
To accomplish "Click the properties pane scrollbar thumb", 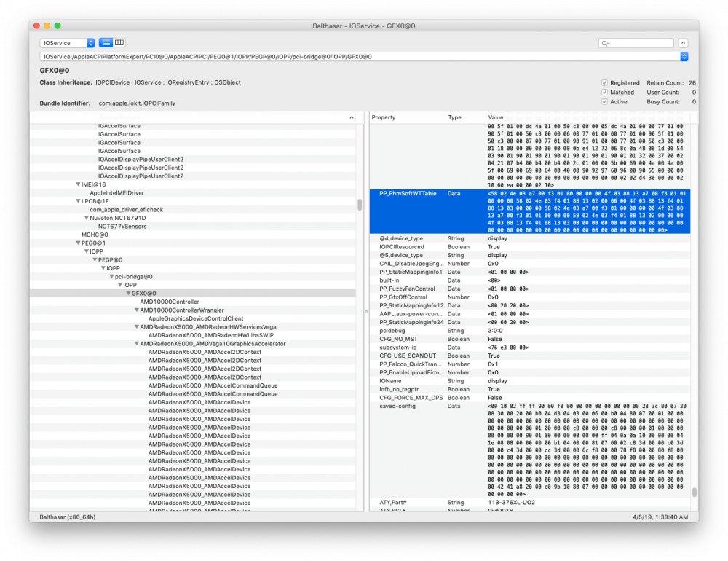I will pyautogui.click(x=694, y=493).
